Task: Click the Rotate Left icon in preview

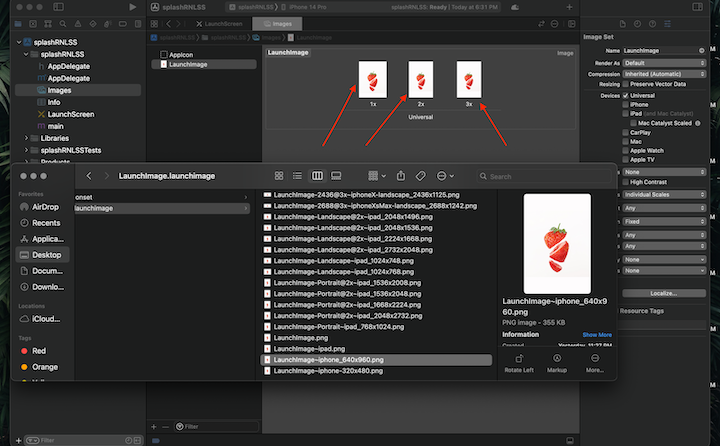Action: 519,358
